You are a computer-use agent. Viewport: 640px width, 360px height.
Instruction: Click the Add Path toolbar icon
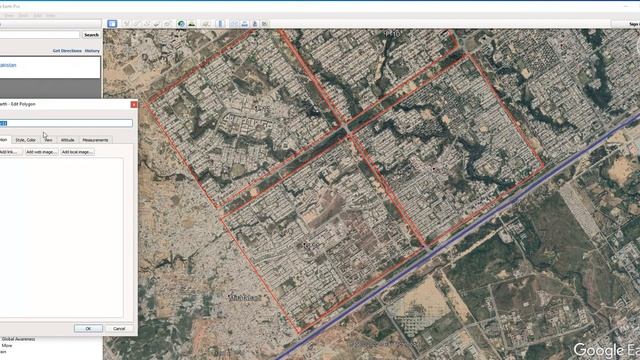click(147, 24)
